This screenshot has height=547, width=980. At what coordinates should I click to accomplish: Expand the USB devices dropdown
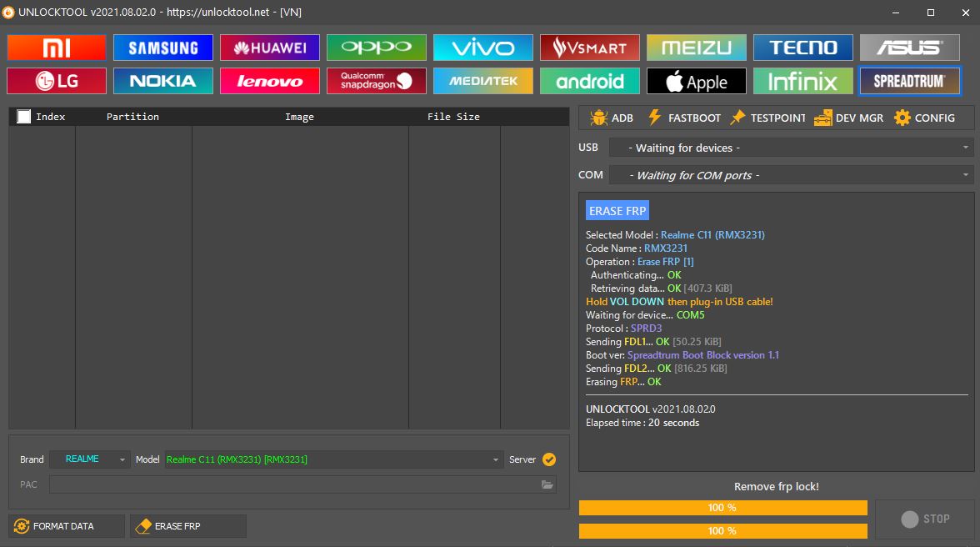tap(792, 148)
